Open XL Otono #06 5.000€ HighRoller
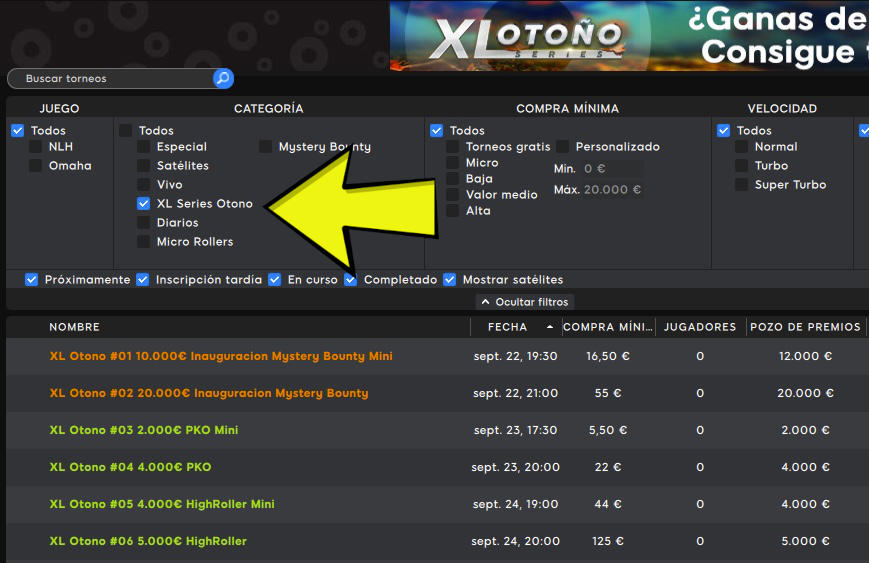This screenshot has height=563, width=869. point(148,541)
